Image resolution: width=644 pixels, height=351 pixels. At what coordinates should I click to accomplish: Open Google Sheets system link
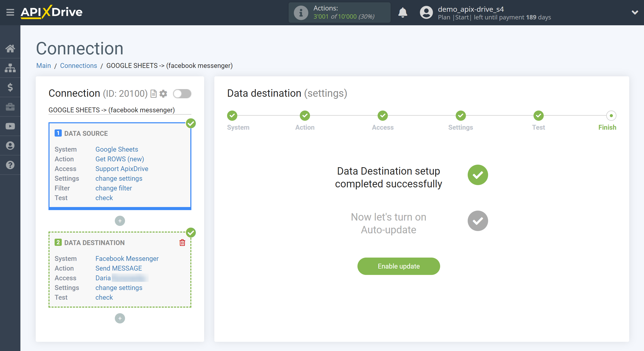tap(117, 149)
